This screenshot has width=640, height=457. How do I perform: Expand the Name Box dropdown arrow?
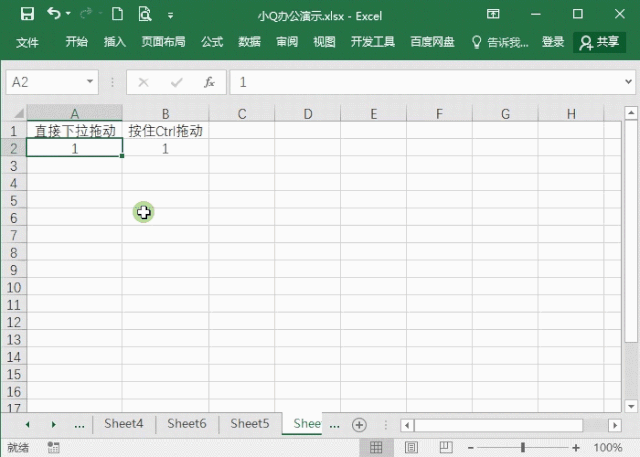[90, 82]
